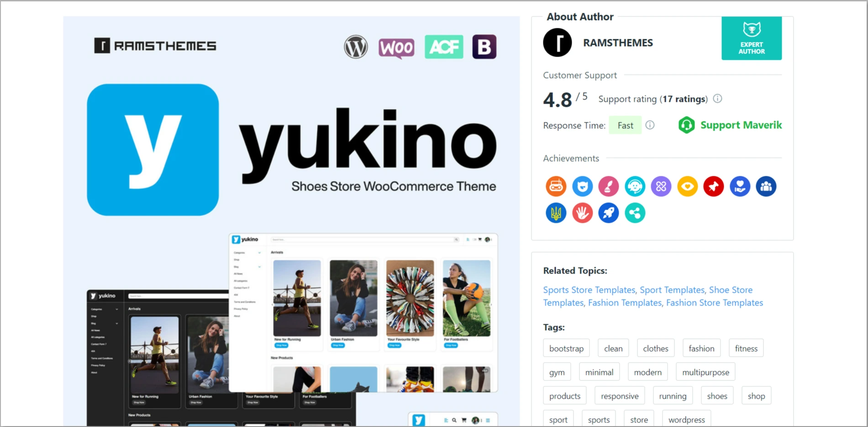868x427 pixels.
Task: Click the WordPress logo icon
Action: pos(356,47)
